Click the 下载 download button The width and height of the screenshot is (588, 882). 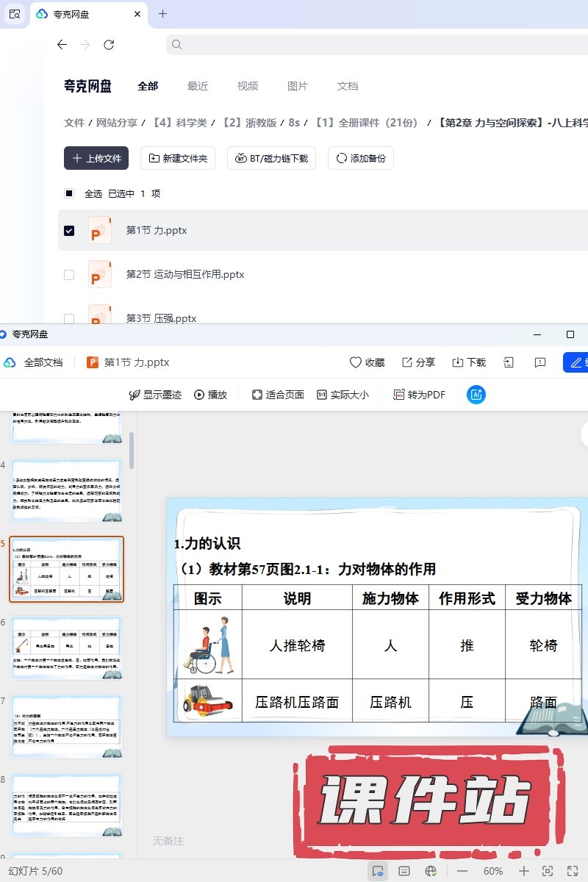click(469, 362)
